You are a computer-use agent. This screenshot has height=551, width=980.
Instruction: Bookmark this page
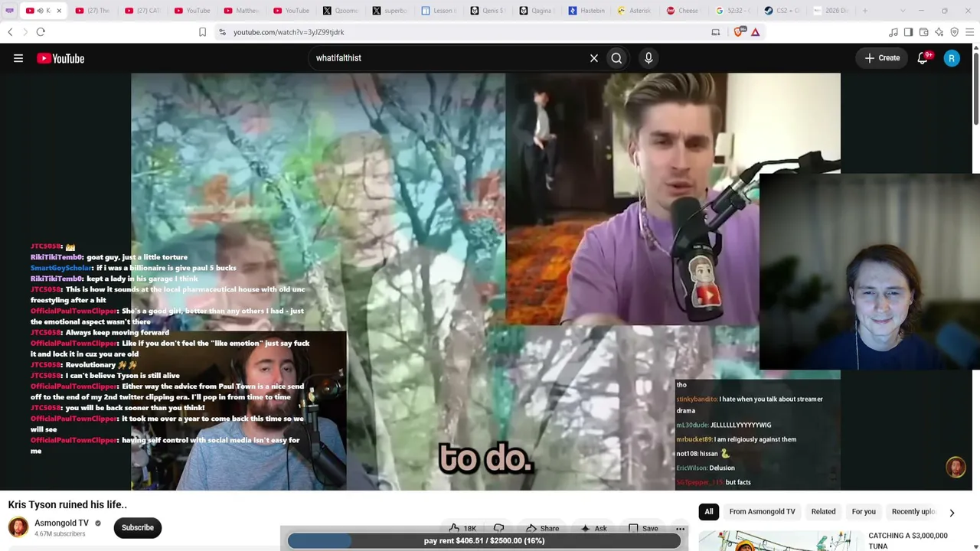tap(202, 32)
